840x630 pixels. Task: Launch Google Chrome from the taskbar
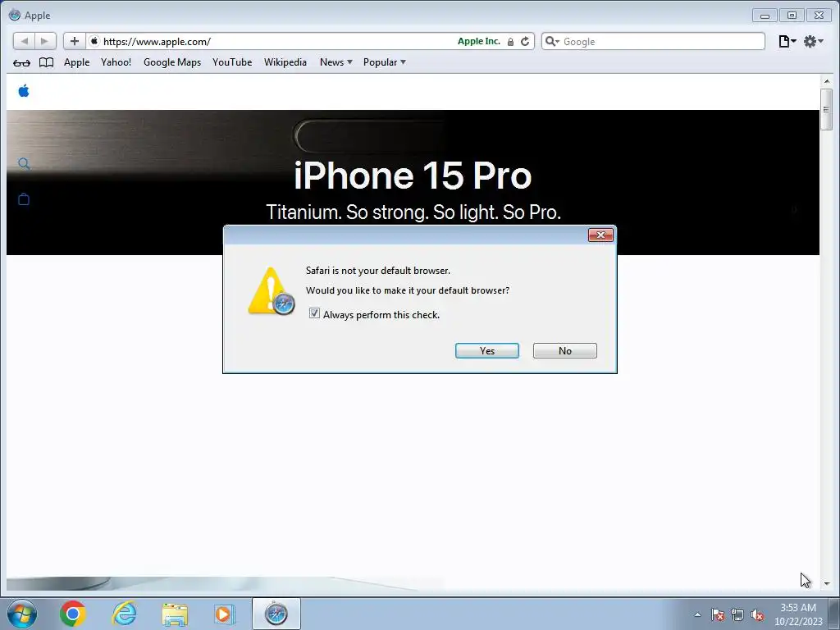click(x=73, y=614)
